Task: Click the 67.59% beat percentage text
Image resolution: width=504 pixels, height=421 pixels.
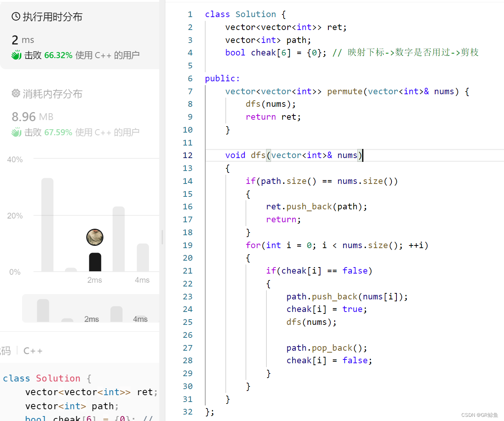Action: [x=58, y=132]
